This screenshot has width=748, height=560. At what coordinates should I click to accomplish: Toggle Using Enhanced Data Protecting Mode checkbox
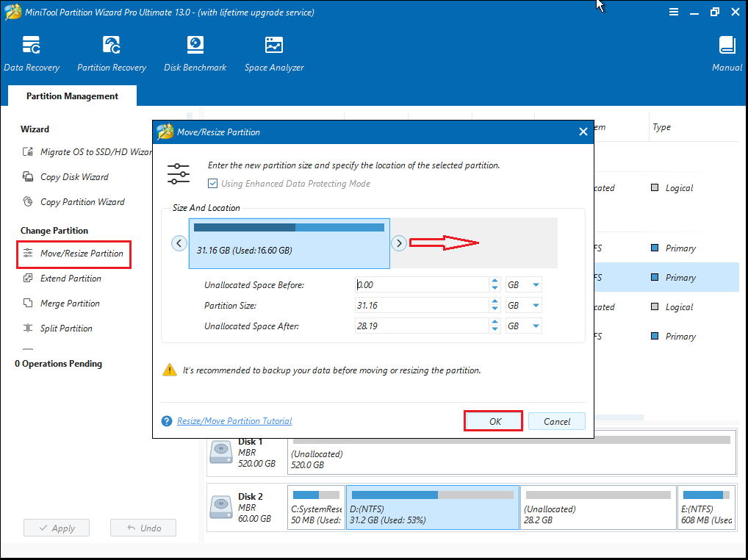pyautogui.click(x=213, y=184)
